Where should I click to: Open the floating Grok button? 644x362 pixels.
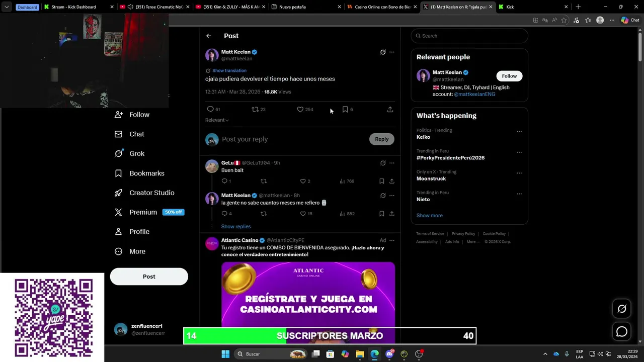tap(622, 309)
